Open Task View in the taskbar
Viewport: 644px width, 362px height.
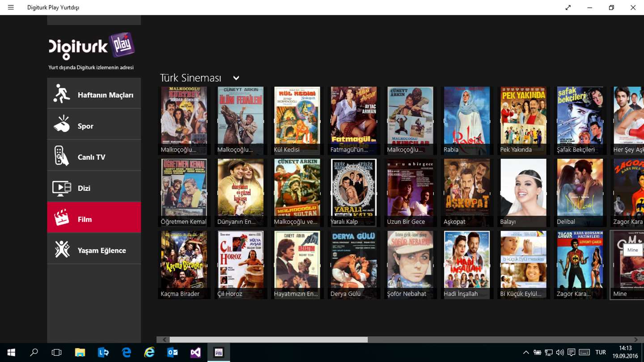56,353
